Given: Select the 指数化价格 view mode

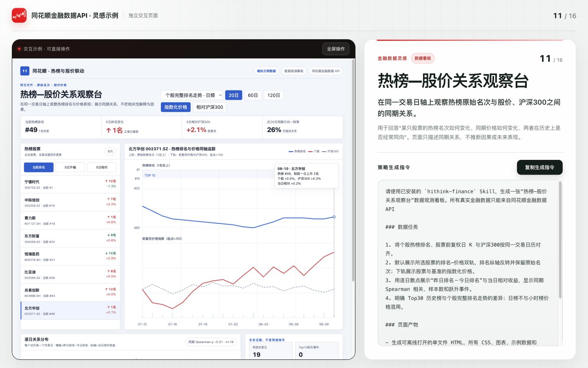Looking at the screenshot, I should point(176,107).
